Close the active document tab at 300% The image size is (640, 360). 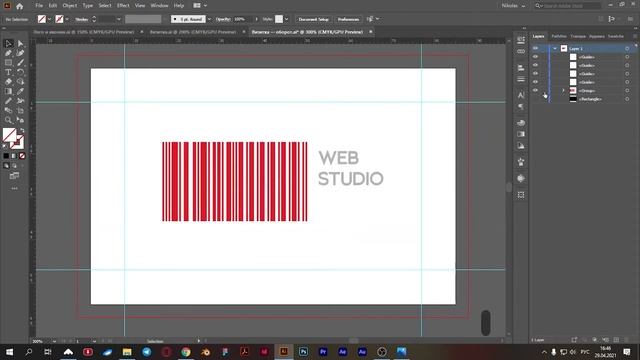[x=371, y=32]
